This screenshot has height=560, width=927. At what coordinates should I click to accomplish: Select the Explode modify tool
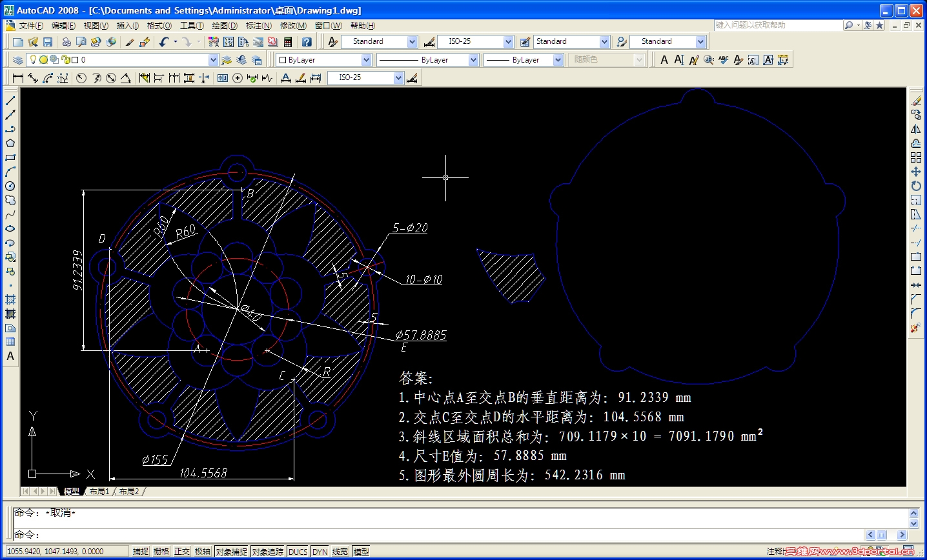(x=916, y=328)
